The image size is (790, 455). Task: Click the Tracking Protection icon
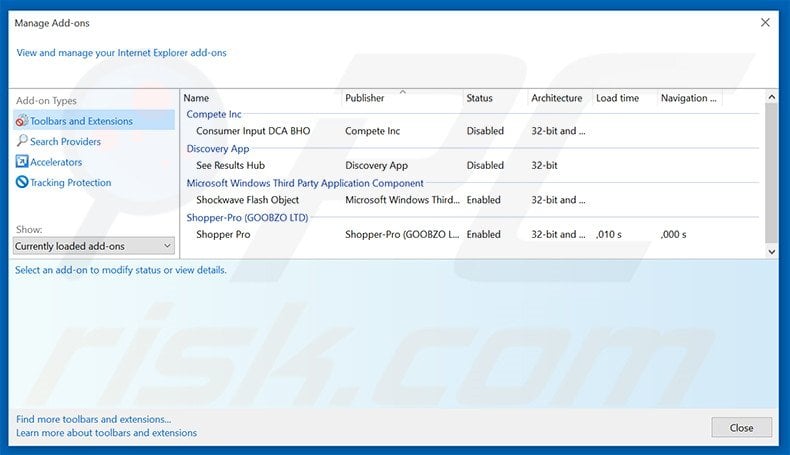pos(22,182)
